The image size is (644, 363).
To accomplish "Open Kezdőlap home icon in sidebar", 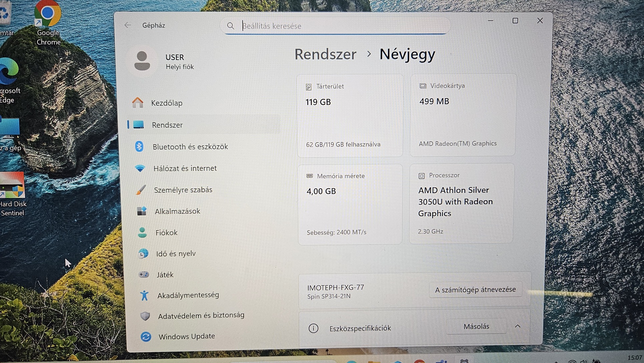I will (137, 103).
